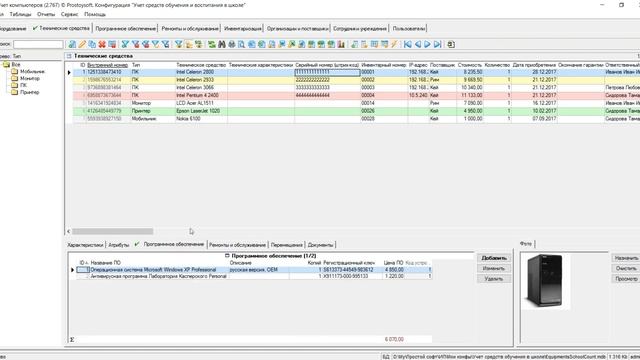Open the Характеристики bottom tab
The image size is (640, 360).
tap(85, 245)
